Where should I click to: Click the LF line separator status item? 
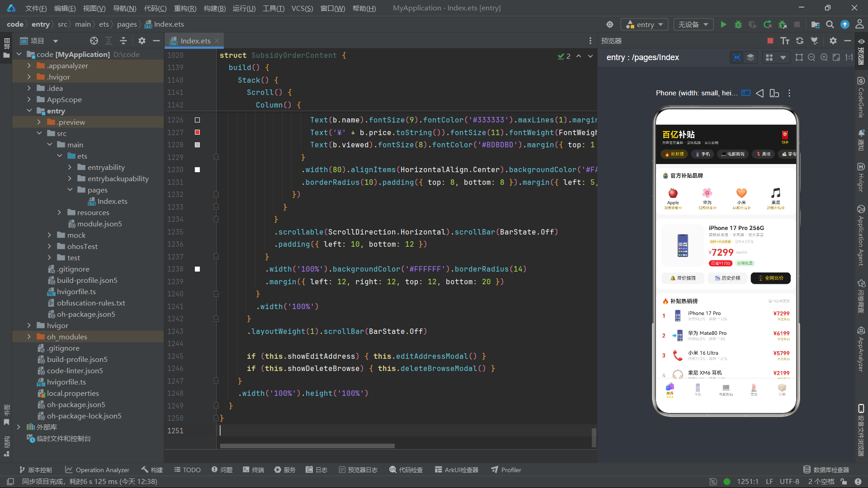click(769, 482)
